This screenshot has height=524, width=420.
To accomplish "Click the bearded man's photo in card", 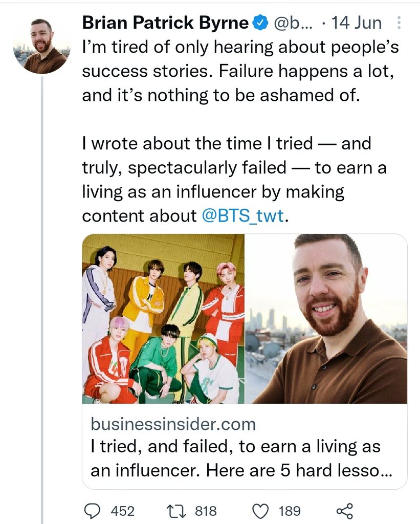I will click(x=326, y=319).
